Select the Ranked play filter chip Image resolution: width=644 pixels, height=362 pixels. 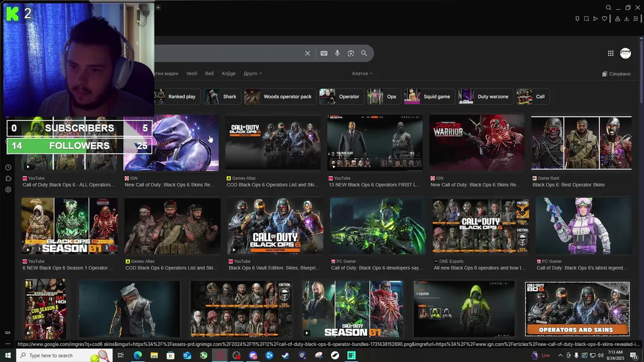click(x=176, y=97)
